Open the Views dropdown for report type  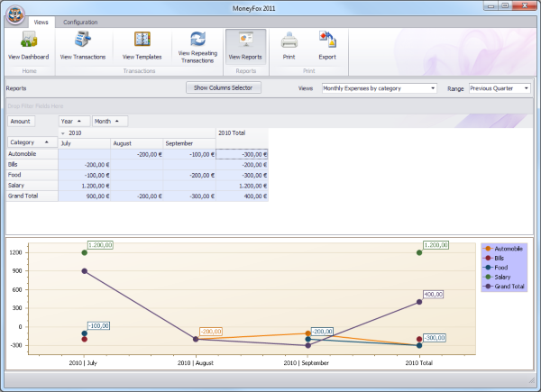click(x=380, y=88)
